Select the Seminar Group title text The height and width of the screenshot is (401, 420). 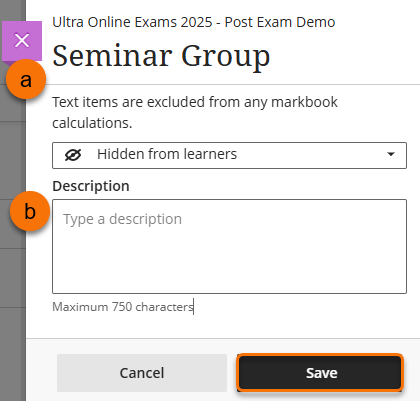click(x=161, y=56)
